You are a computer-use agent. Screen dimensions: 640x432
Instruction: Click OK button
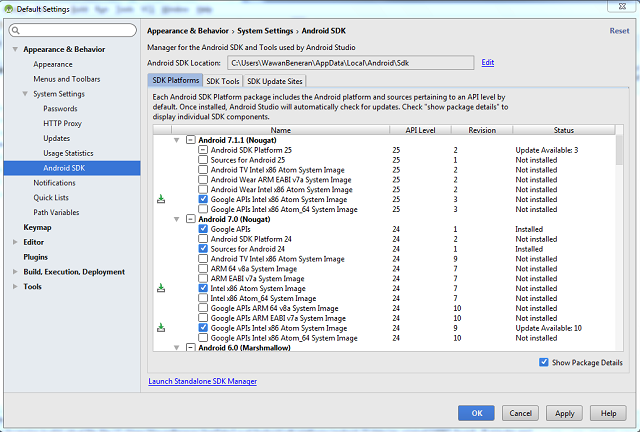pyautogui.click(x=476, y=413)
